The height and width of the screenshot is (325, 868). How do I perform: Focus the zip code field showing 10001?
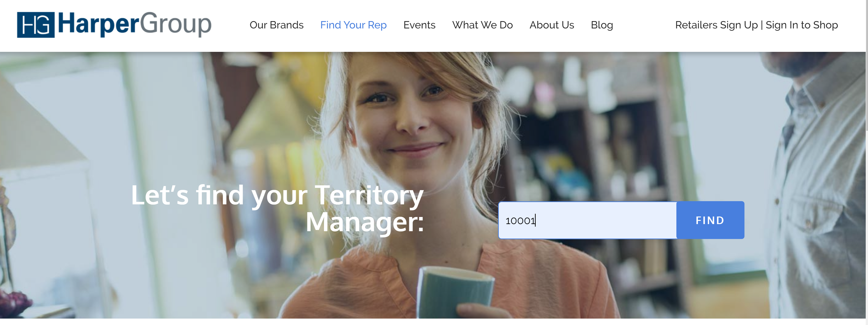click(587, 220)
